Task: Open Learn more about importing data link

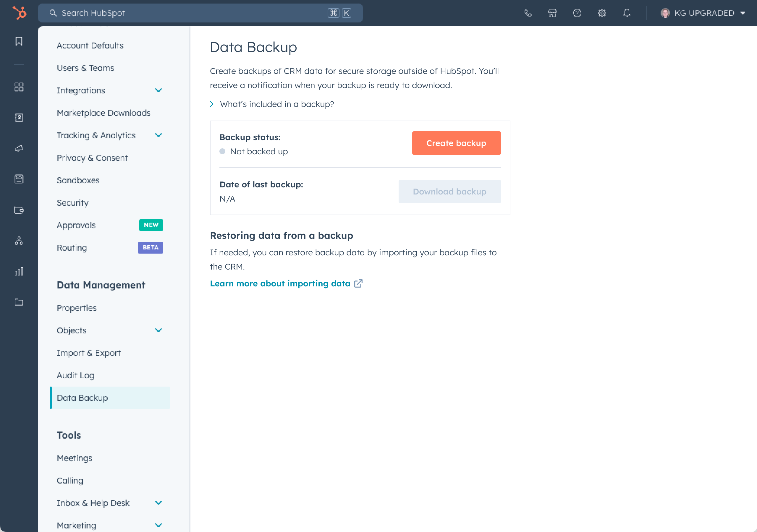Action: (280, 283)
